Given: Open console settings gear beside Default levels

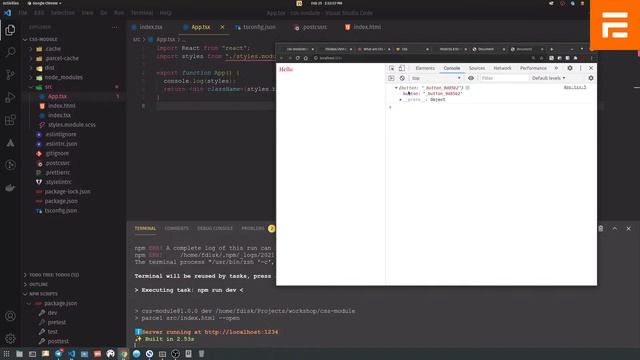Looking at the screenshot, I should point(591,78).
